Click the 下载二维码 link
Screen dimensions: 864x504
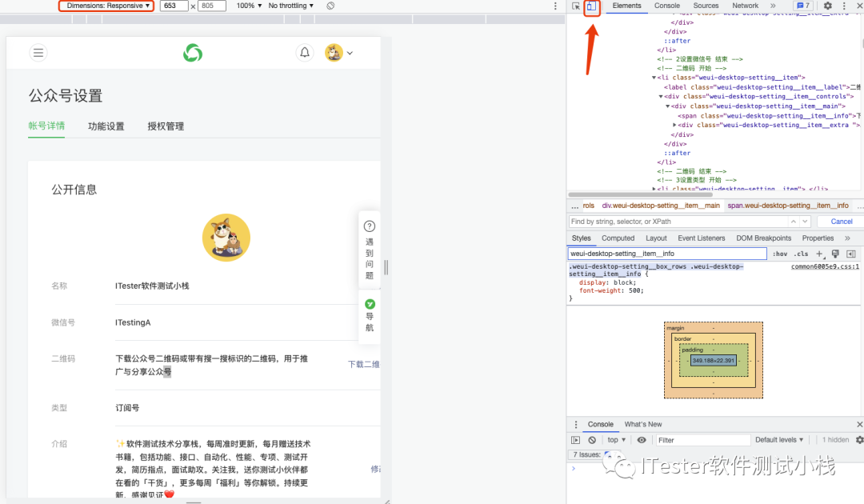[x=364, y=364]
